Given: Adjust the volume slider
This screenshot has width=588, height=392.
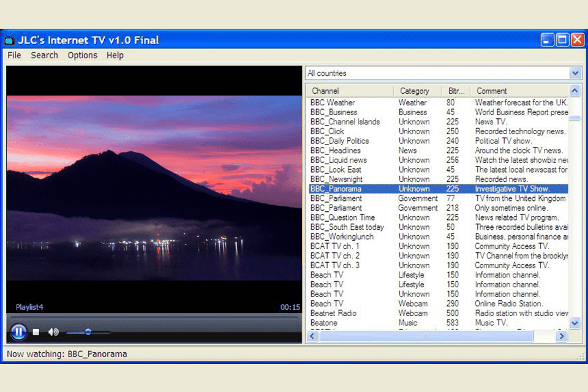Looking at the screenshot, I should pos(88,331).
